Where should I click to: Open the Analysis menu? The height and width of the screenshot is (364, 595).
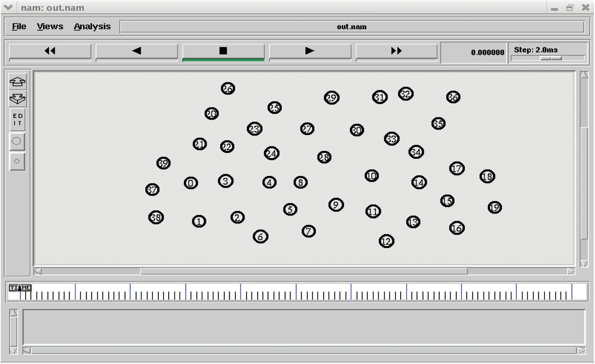[92, 27]
